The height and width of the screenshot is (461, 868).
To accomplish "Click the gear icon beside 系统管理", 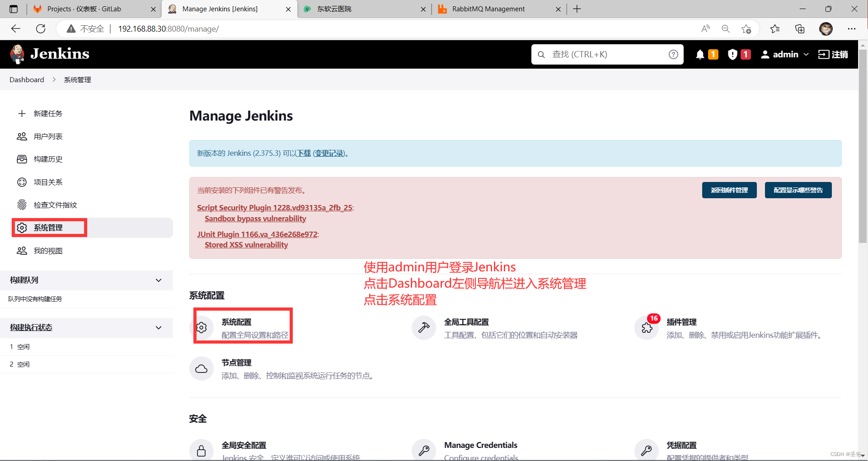I will click(x=22, y=228).
